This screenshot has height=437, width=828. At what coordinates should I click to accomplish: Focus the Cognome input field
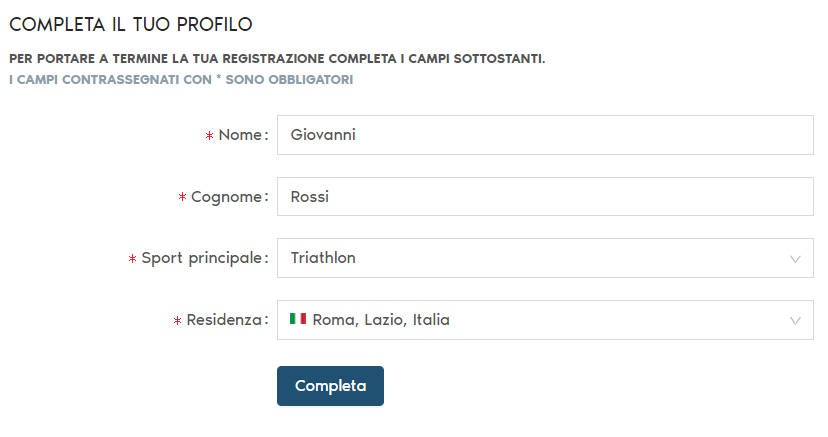click(544, 197)
